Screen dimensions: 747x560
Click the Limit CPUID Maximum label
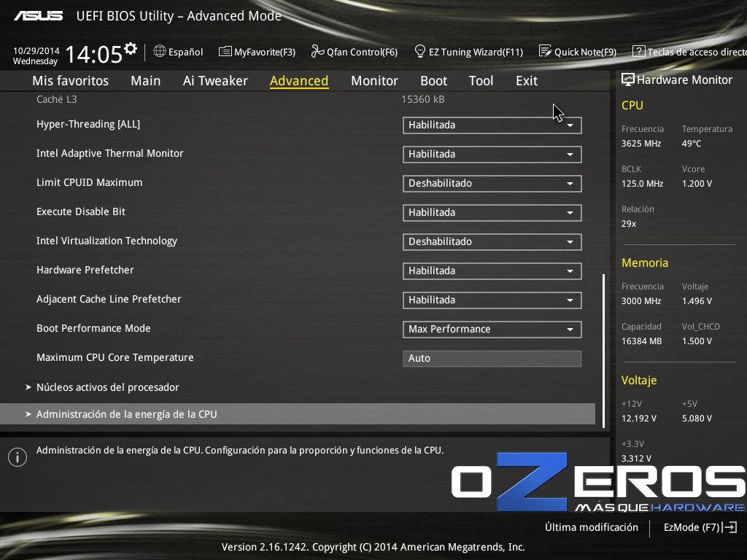[x=90, y=182]
